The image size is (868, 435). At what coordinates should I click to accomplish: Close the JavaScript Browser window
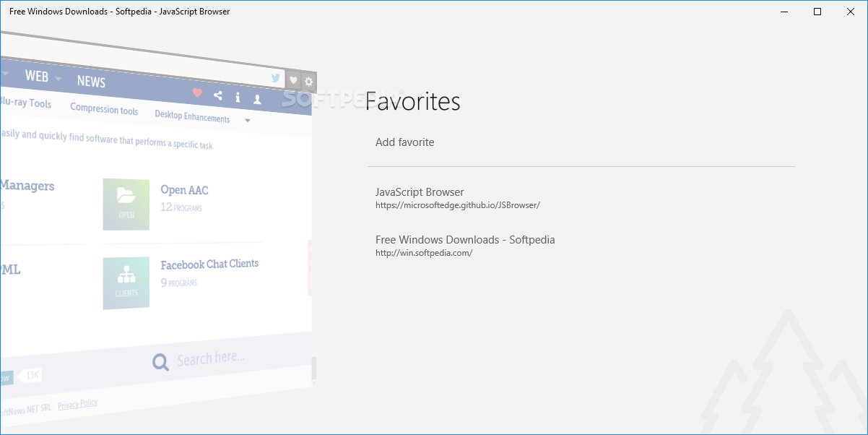pos(851,12)
